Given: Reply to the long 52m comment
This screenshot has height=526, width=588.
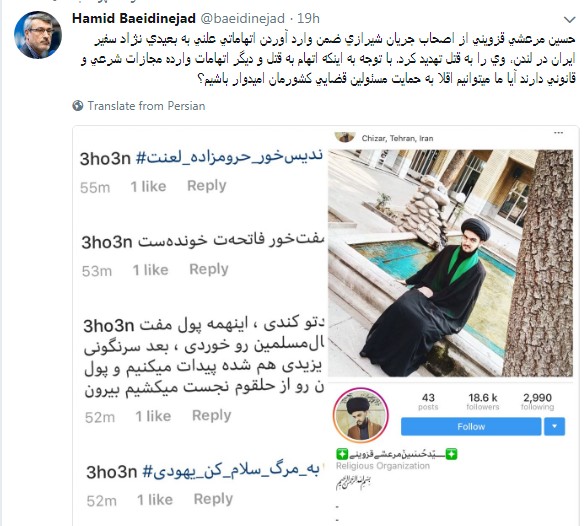Looking at the screenshot, I should click(212, 416).
